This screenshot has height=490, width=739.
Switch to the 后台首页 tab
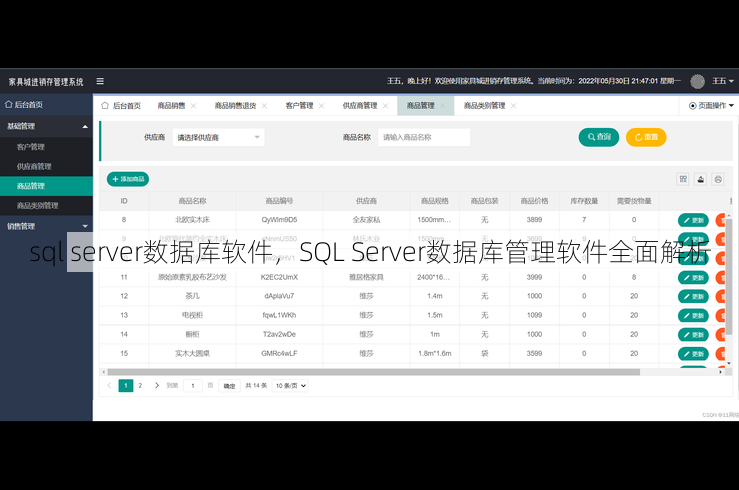pyautogui.click(x=121, y=106)
